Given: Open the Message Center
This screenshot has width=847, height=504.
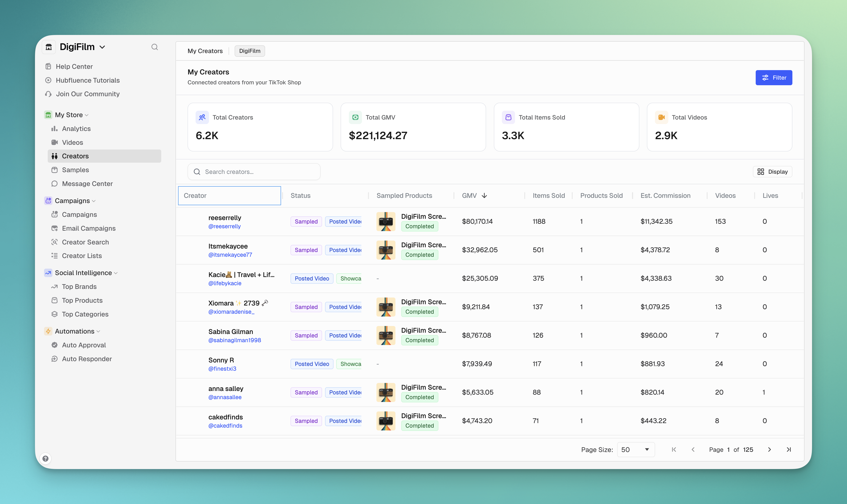Looking at the screenshot, I should pyautogui.click(x=87, y=184).
